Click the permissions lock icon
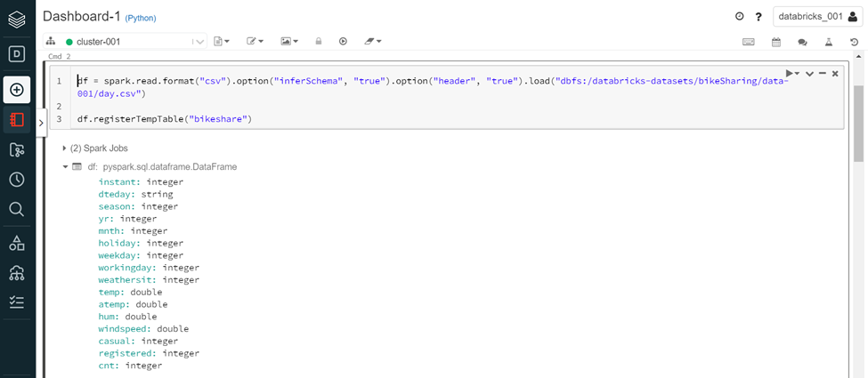 click(x=319, y=42)
